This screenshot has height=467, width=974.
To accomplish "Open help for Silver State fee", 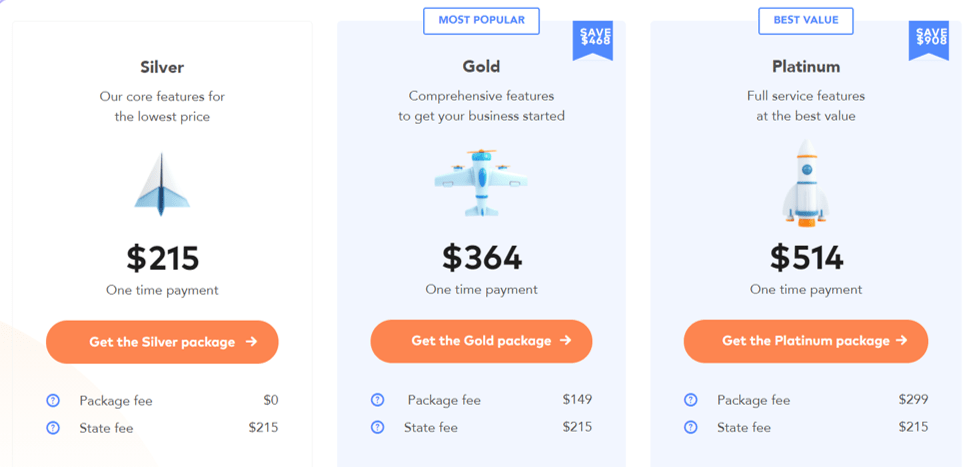I will click(x=54, y=428).
